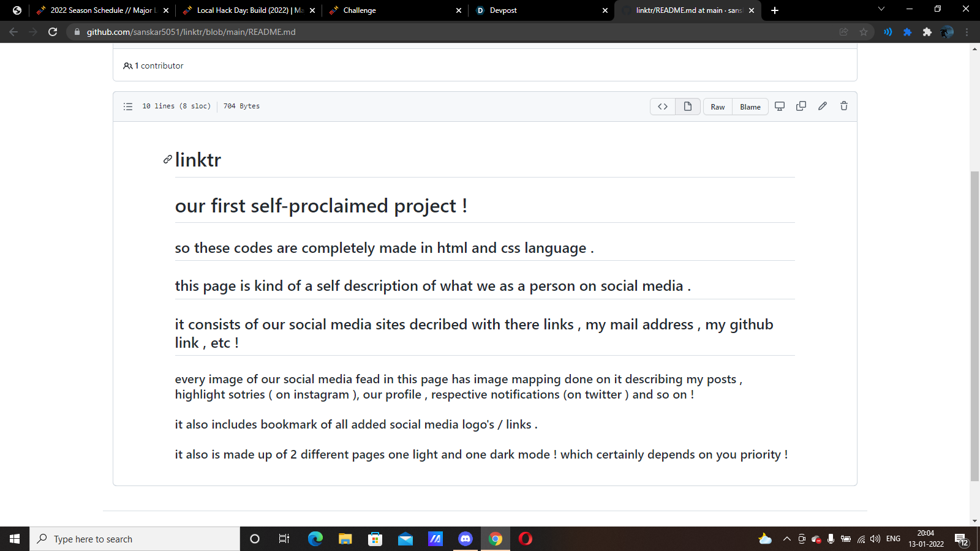This screenshot has height=551, width=980.
Task: Click the ENG language indicator
Action: pos(894,539)
